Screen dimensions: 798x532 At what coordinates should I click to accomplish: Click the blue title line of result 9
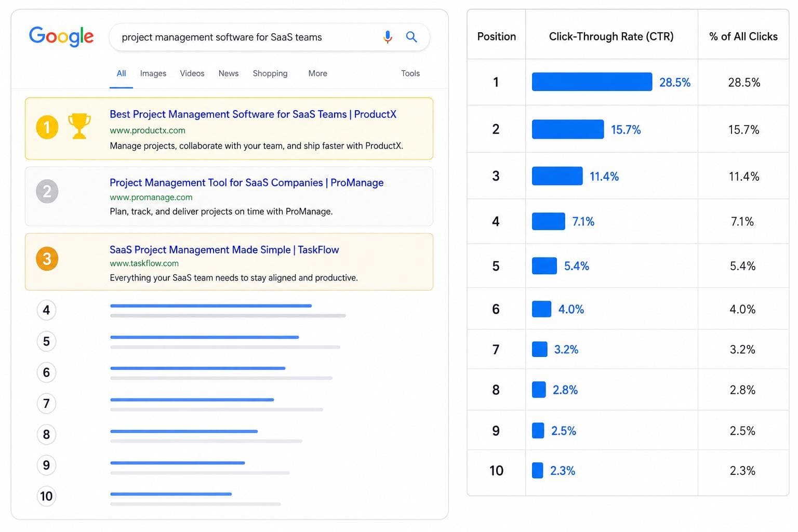[178, 462]
